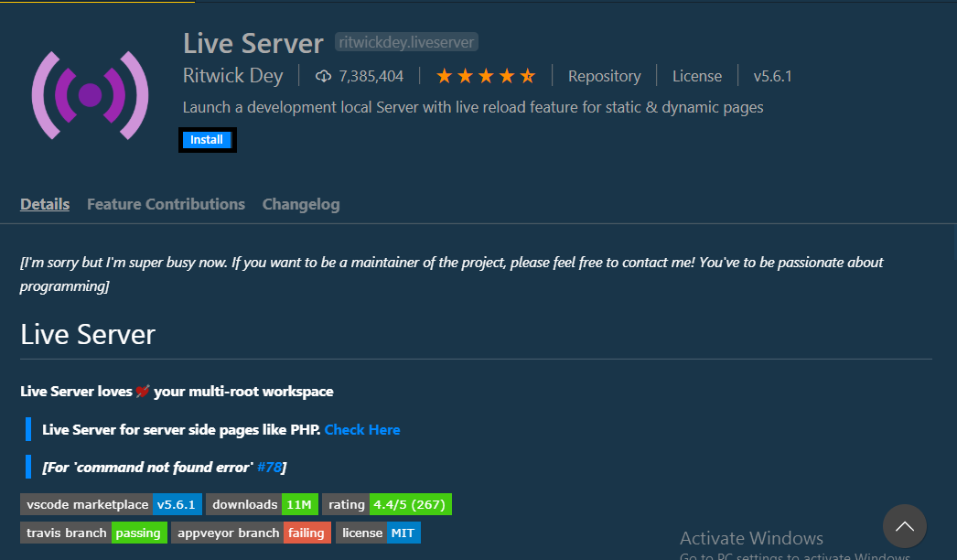957x560 pixels.
Task: Click the Live Server extension logo
Action: [x=91, y=95]
